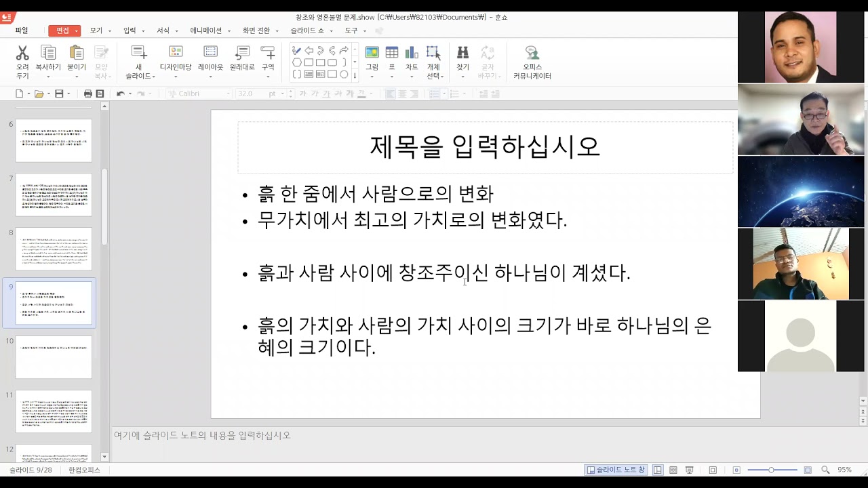Open the 슬라이드 쇼 menu
This screenshot has height=488, width=868.
[307, 30]
